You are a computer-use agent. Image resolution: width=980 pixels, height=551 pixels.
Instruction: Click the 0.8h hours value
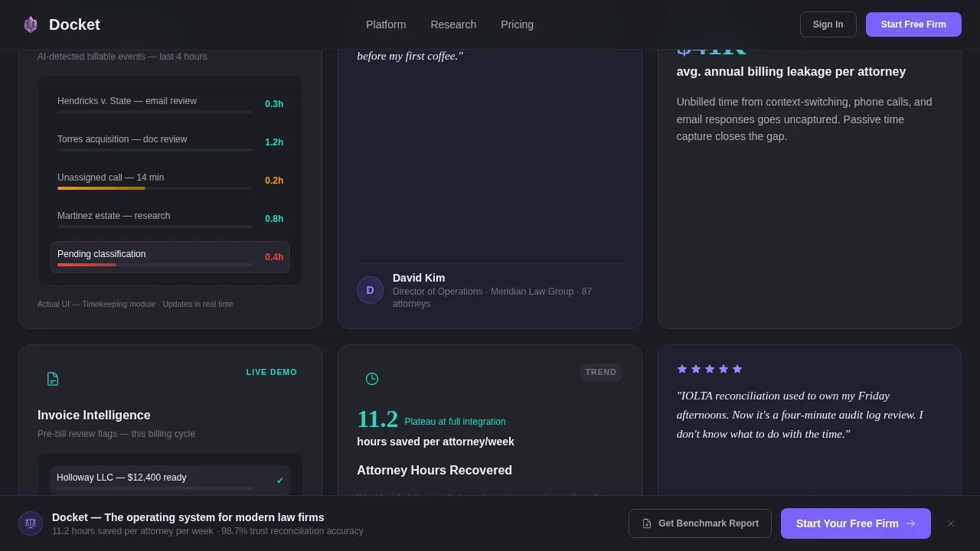click(x=274, y=219)
